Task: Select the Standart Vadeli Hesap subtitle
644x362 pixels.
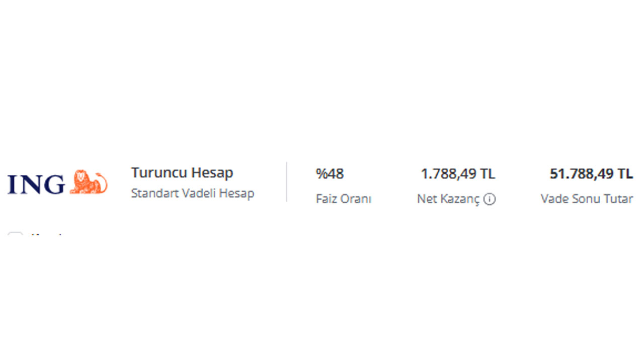Action: [x=193, y=193]
